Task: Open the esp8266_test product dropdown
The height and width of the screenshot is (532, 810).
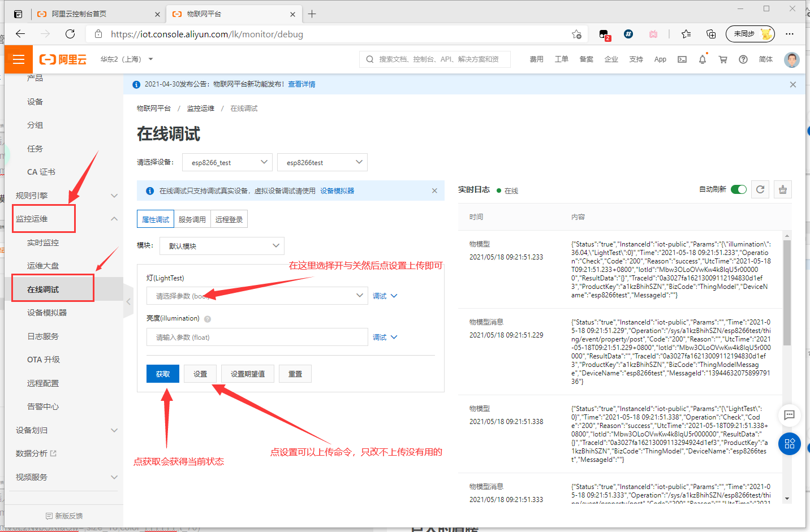Action: coord(227,162)
